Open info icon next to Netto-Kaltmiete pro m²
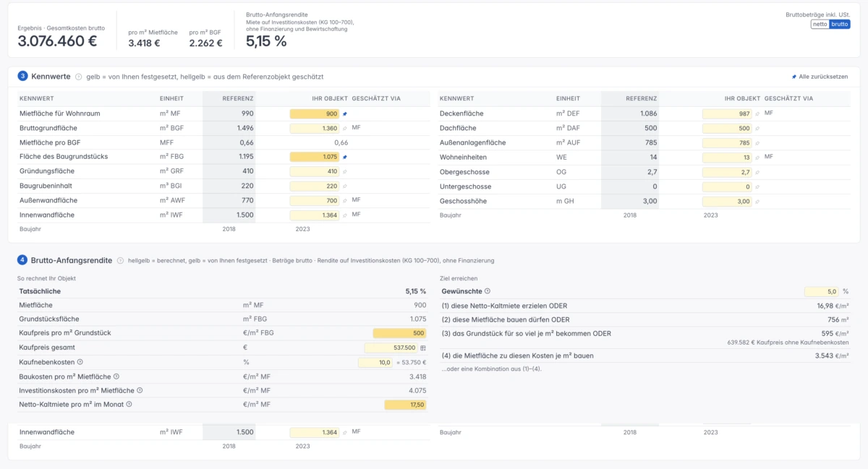The width and height of the screenshot is (868, 469). tap(129, 404)
